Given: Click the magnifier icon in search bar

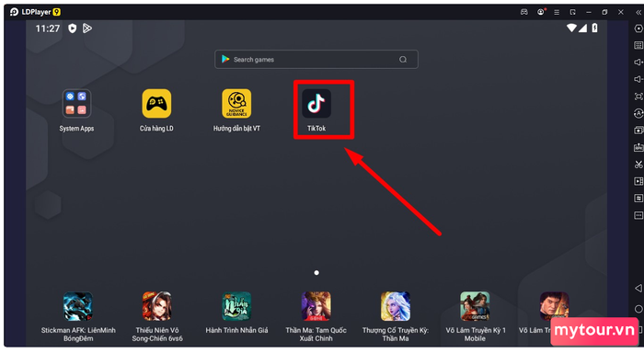Looking at the screenshot, I should coord(403,60).
